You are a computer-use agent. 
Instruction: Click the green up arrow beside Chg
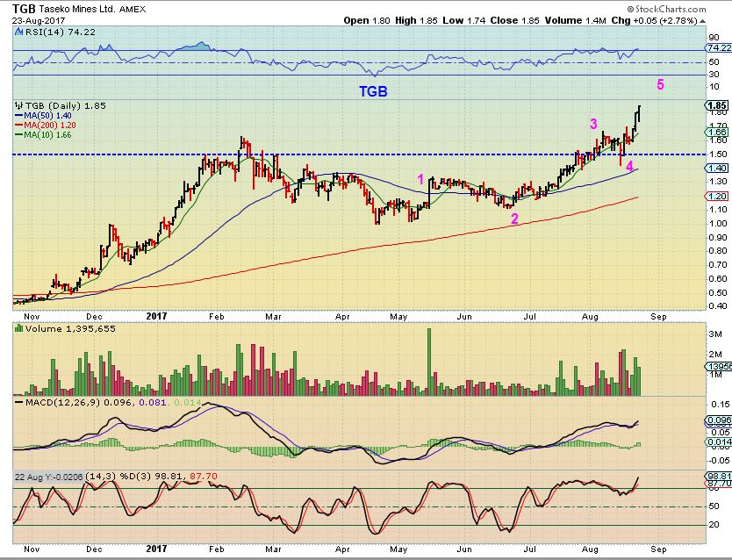(x=702, y=21)
